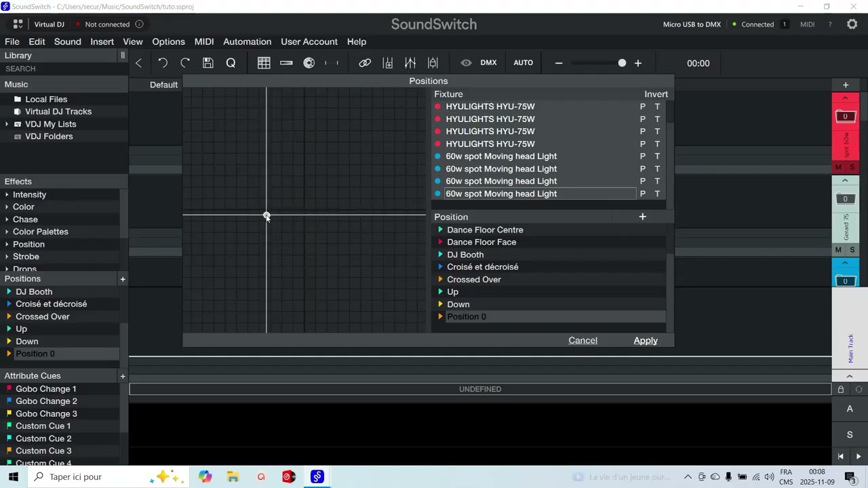868x488 pixels.
Task: Expand the Strobe effects category
Action: click(7, 257)
